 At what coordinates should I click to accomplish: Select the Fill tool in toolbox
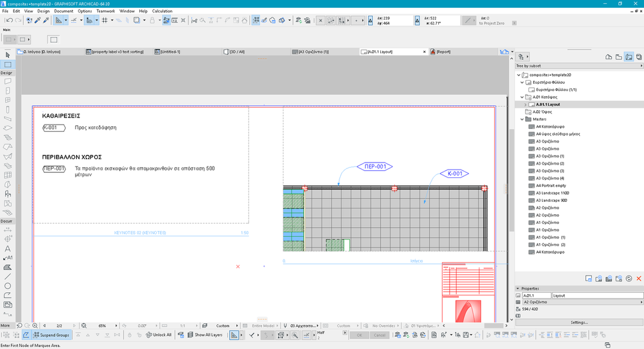(7, 267)
